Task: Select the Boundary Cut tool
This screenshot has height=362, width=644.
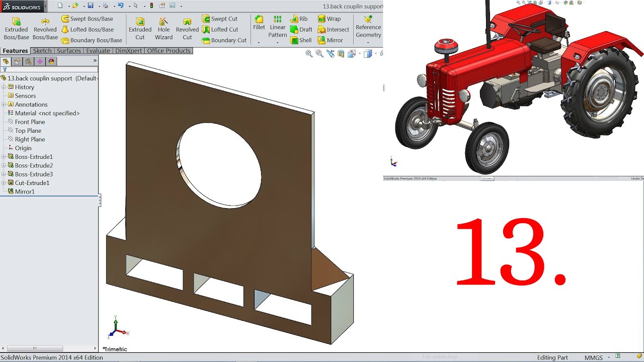Action: click(224, 40)
